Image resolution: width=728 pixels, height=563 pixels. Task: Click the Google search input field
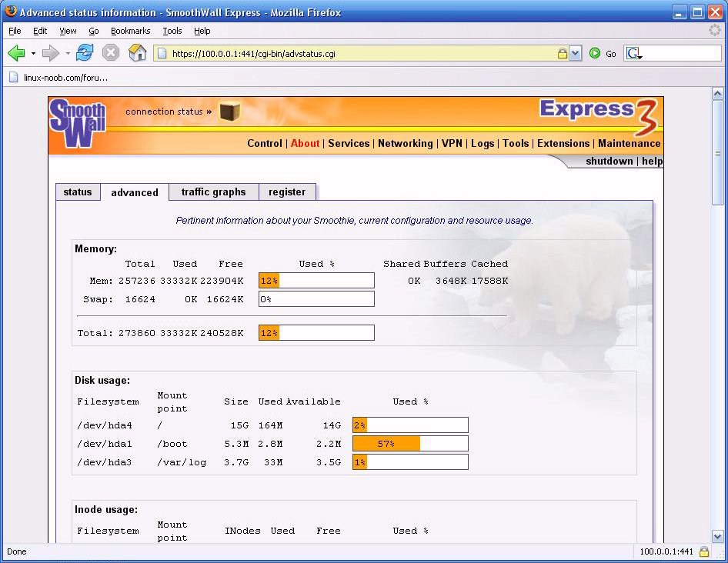pos(682,53)
